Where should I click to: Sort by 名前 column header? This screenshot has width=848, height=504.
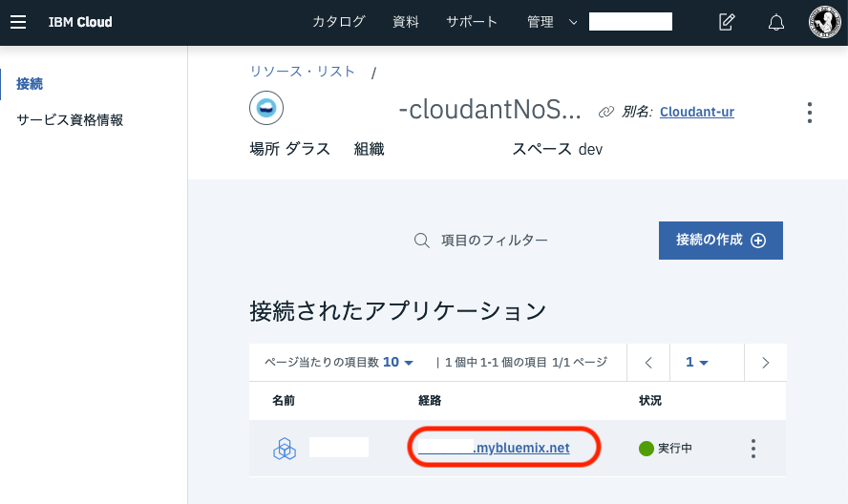pos(284,401)
